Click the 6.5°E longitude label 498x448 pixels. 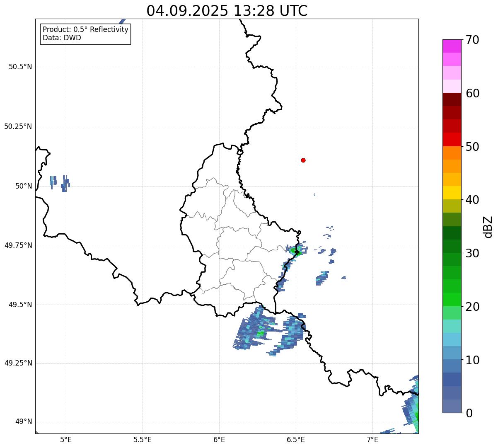[296, 440]
